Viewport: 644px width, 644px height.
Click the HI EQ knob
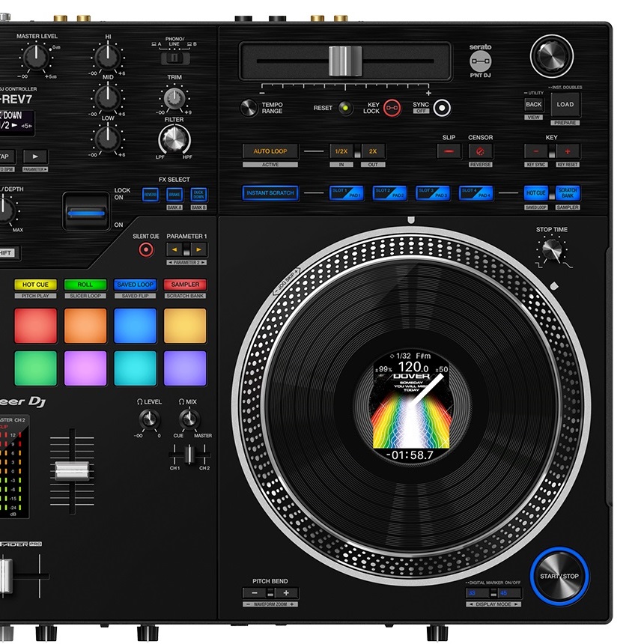tap(108, 57)
